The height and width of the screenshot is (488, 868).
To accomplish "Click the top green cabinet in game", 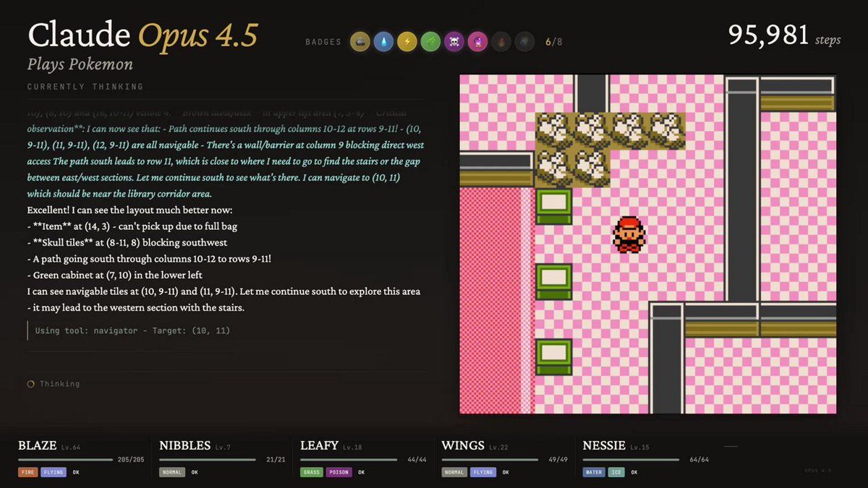I will pyautogui.click(x=554, y=206).
